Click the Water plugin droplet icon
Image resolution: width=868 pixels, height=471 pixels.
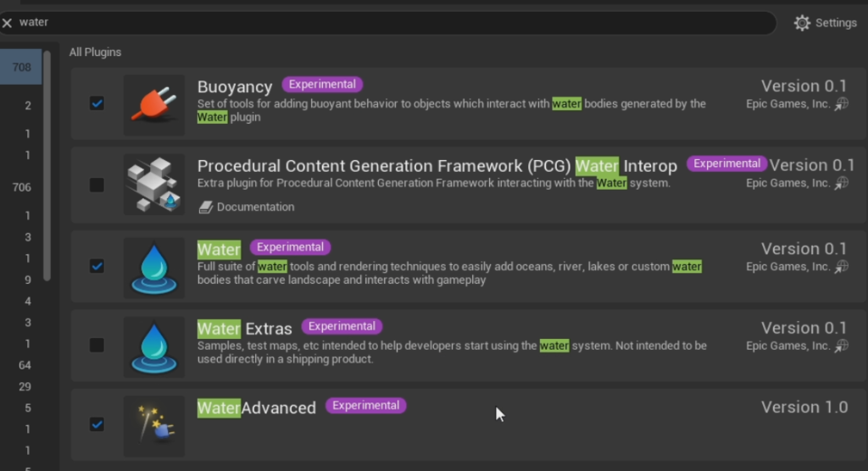[x=154, y=269]
